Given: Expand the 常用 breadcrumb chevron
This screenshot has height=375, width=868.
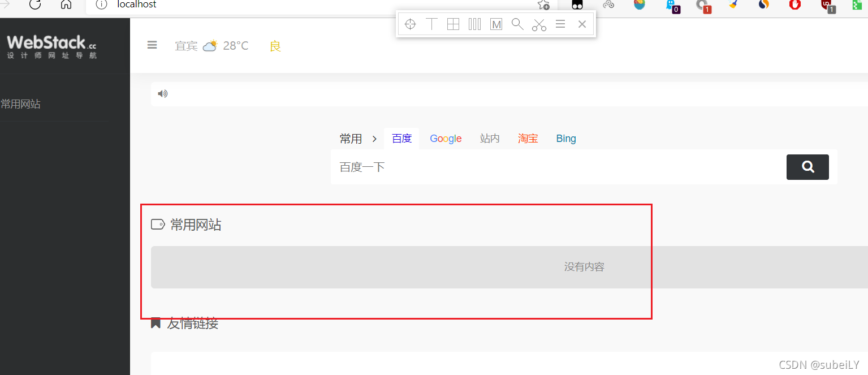Looking at the screenshot, I should pos(374,138).
